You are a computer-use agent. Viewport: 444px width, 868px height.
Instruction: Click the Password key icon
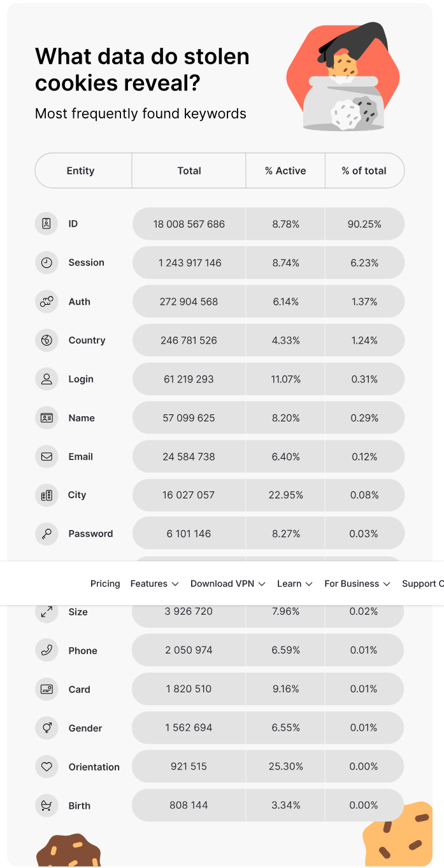pos(47,534)
